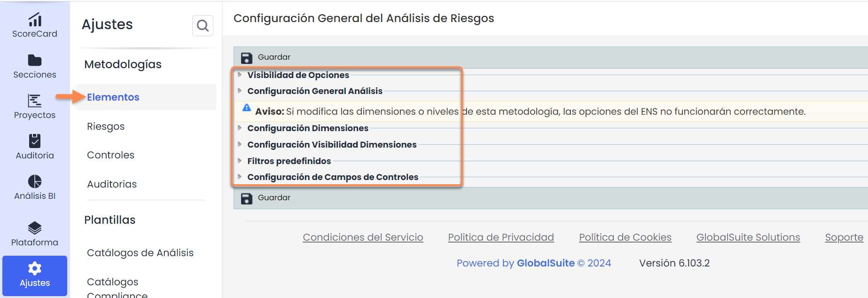
Task: Go to Proyectos via its icon
Action: (x=35, y=101)
